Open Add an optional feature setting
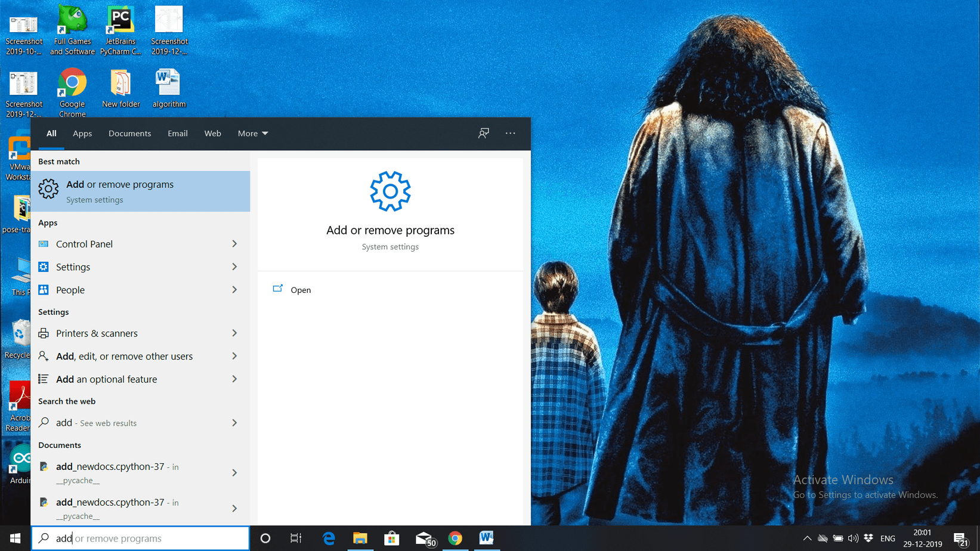980x551 pixels. [128, 379]
